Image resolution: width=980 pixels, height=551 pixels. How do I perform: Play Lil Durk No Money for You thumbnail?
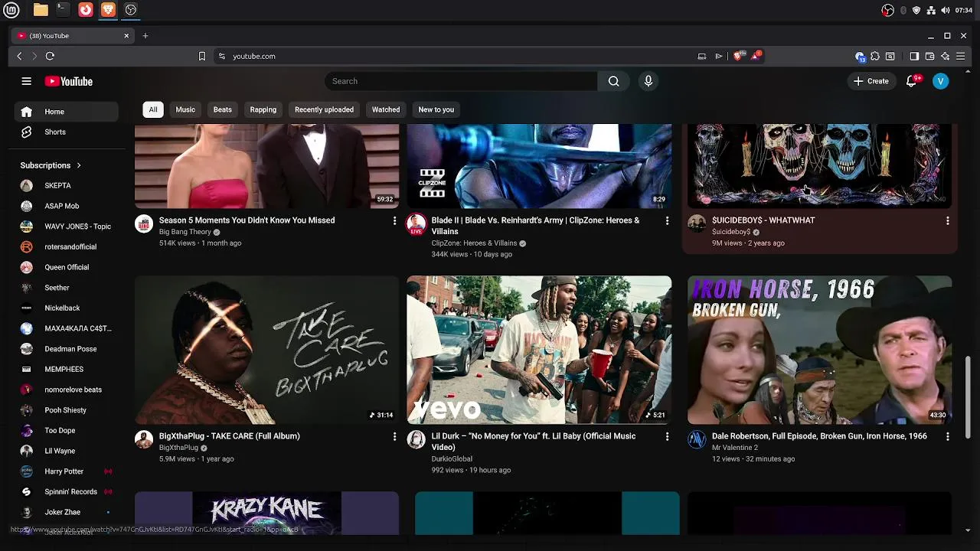(539, 350)
